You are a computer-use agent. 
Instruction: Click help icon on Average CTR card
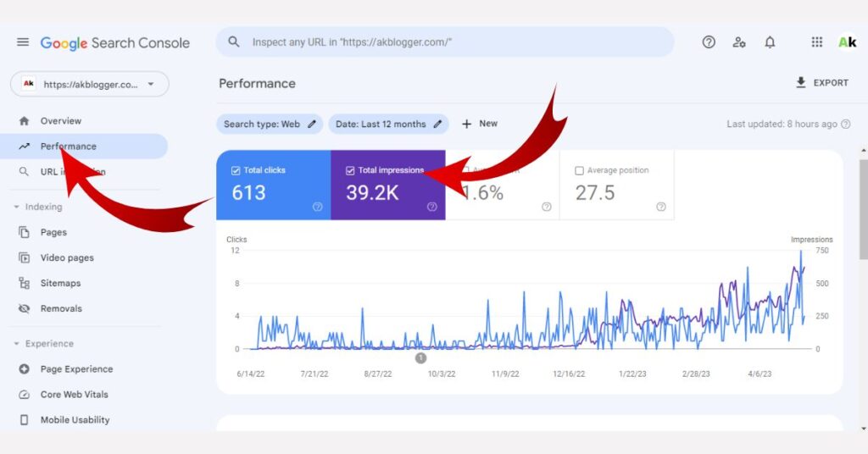(x=547, y=207)
